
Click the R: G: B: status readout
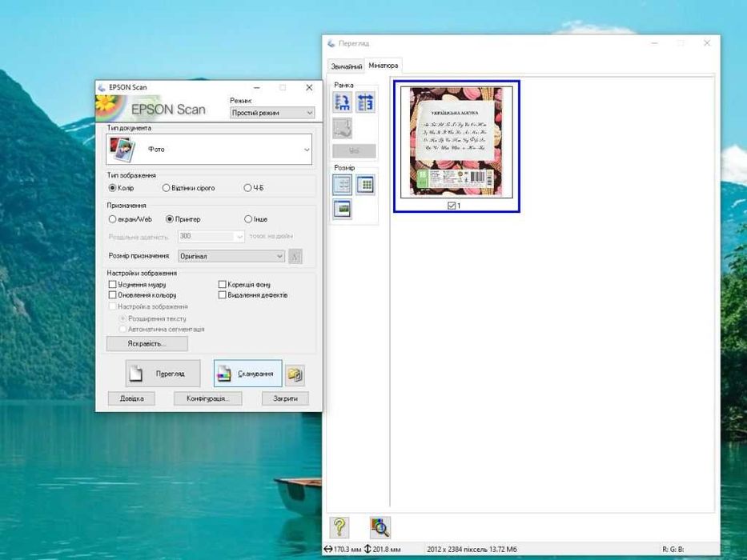tap(673, 550)
